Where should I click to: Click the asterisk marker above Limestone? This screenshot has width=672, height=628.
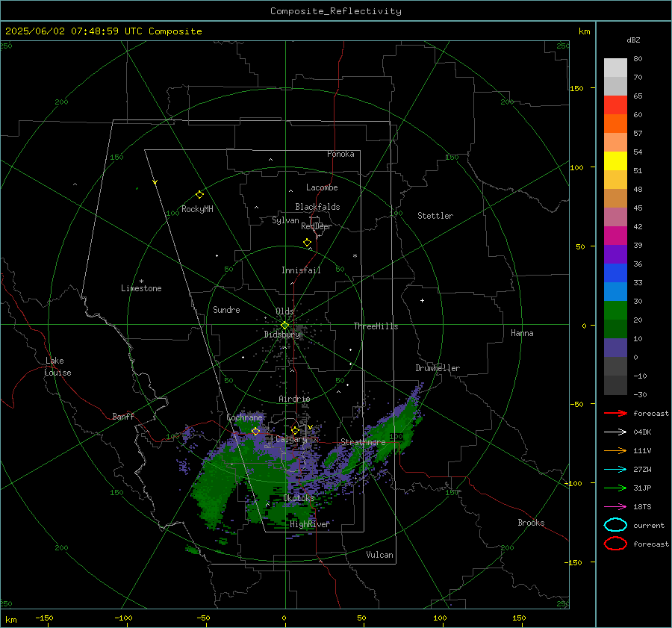pyautogui.click(x=141, y=282)
